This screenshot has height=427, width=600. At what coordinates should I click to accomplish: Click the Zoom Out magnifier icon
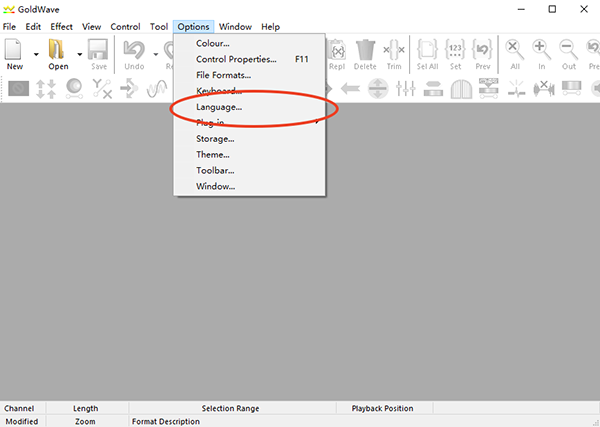coord(568,50)
